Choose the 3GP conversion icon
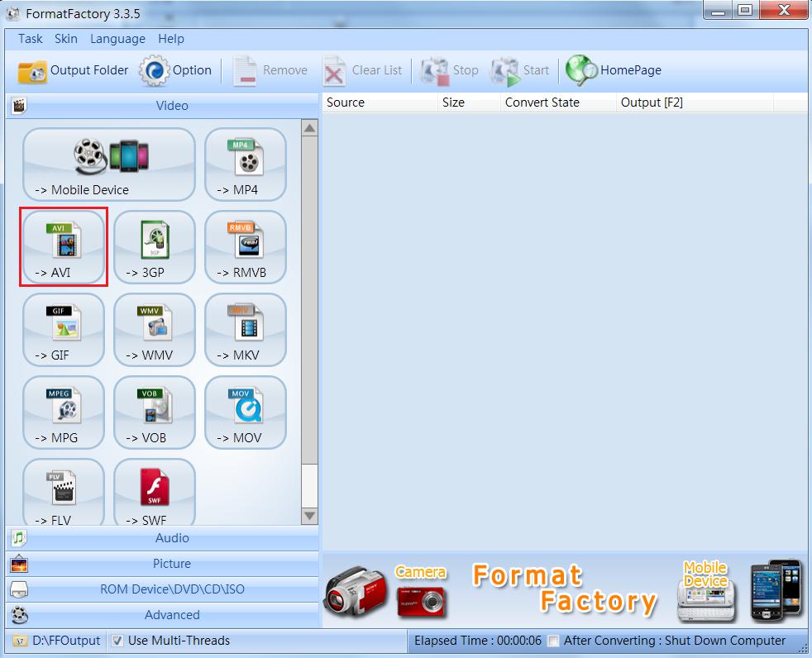The width and height of the screenshot is (812, 658). [x=155, y=247]
